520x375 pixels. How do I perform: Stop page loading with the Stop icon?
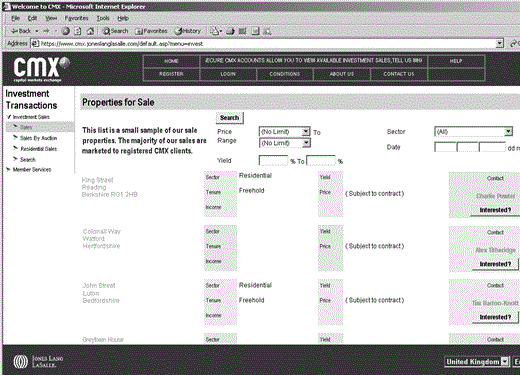[x=66, y=31]
